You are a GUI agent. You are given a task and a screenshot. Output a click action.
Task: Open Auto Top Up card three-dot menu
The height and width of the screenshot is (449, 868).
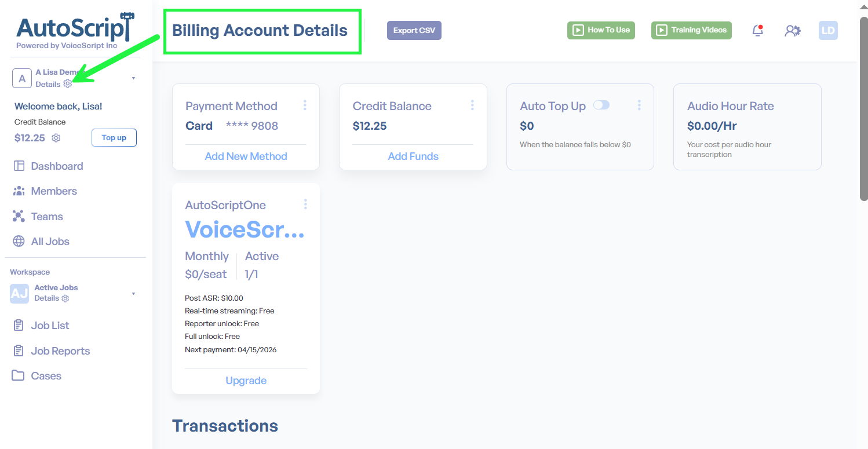[x=639, y=105]
